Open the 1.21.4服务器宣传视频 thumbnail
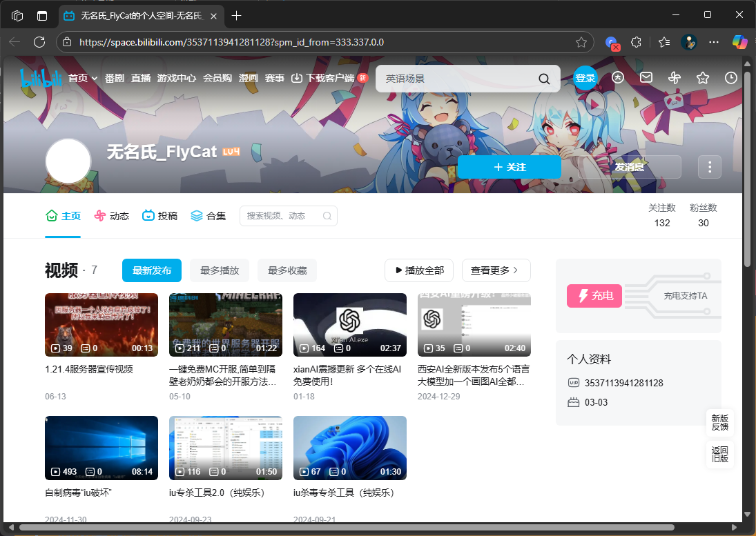This screenshot has width=756, height=536. [101, 325]
